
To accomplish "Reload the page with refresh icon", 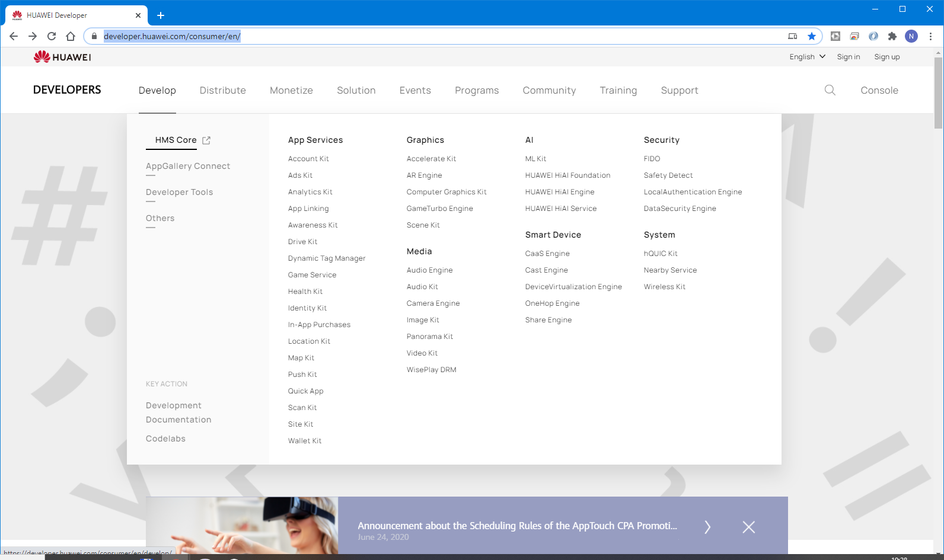I will [52, 36].
